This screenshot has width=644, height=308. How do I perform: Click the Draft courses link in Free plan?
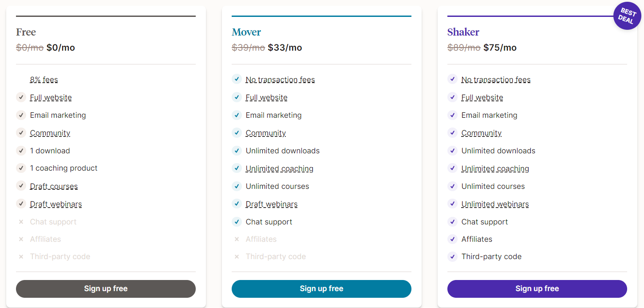click(54, 186)
